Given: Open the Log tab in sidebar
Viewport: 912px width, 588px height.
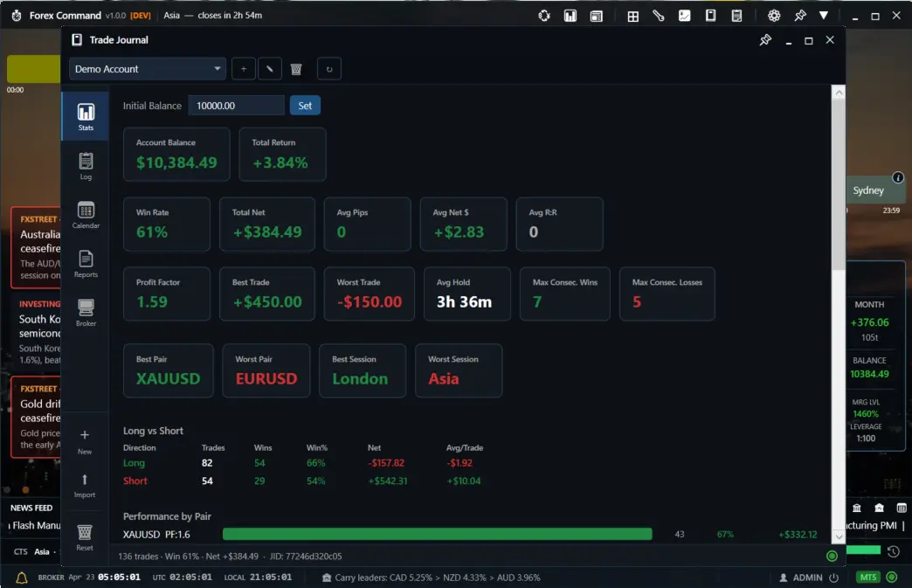Looking at the screenshot, I should pyautogui.click(x=86, y=166).
